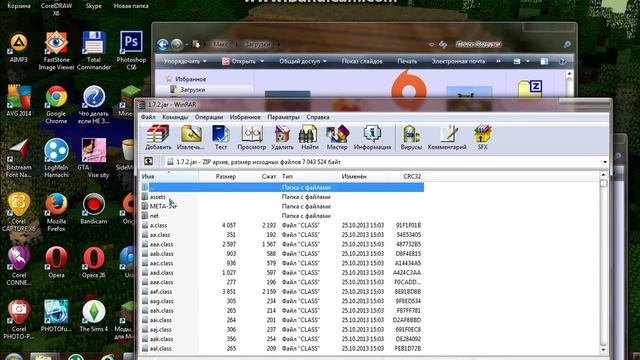Screen dimensions: 640x360
Task: Select Photoshop CS6 desktop icon
Action: click(131, 51)
